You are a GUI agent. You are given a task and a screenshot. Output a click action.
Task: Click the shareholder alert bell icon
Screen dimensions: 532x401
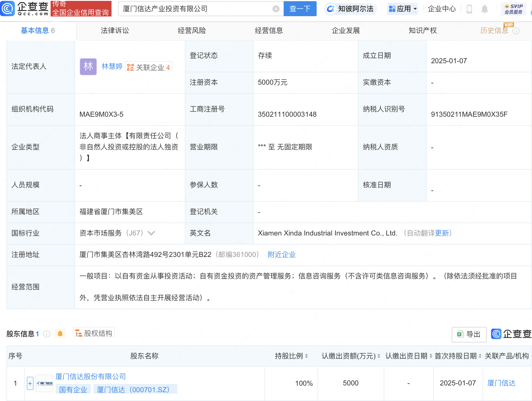[x=60, y=334]
